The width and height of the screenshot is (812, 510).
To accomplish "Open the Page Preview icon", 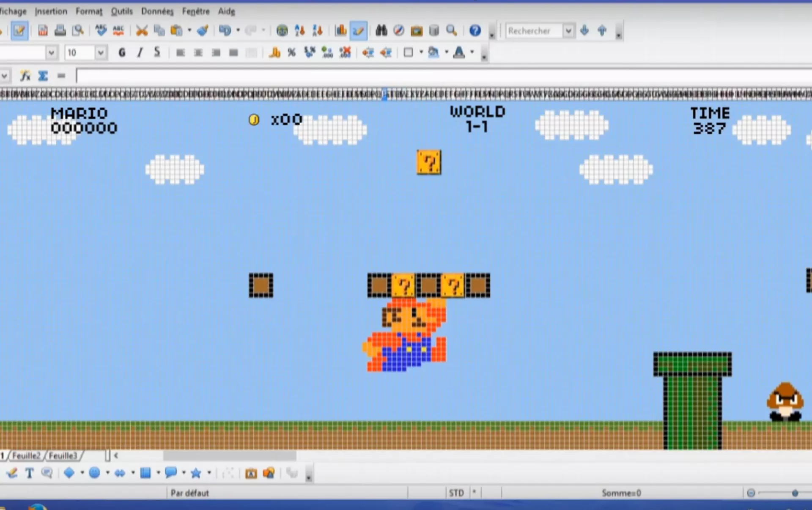I will pyautogui.click(x=78, y=31).
